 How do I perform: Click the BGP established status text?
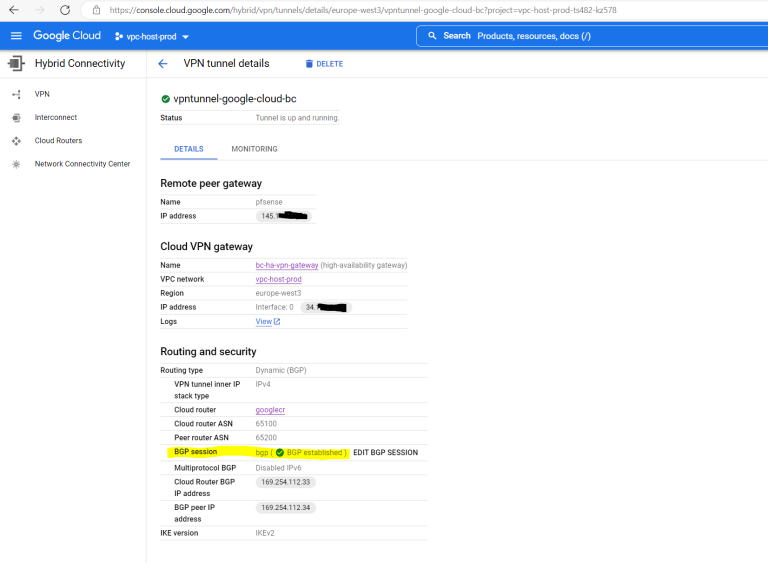[314, 452]
